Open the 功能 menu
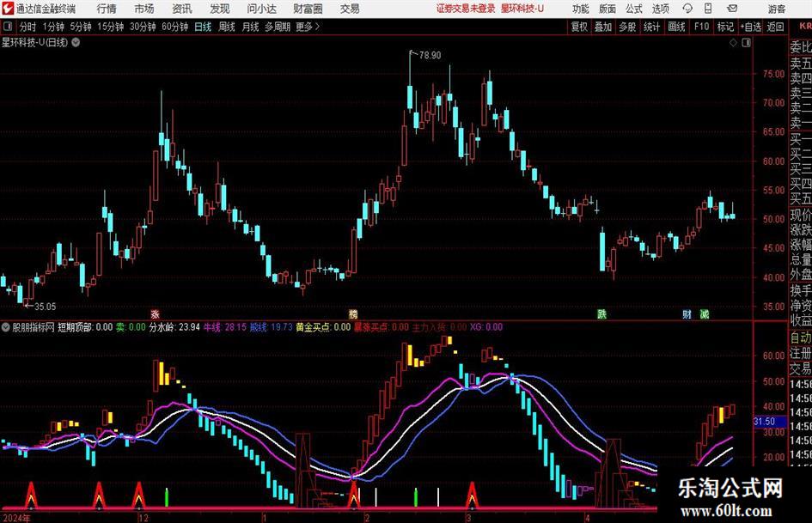The height and width of the screenshot is (523, 812). (581, 9)
